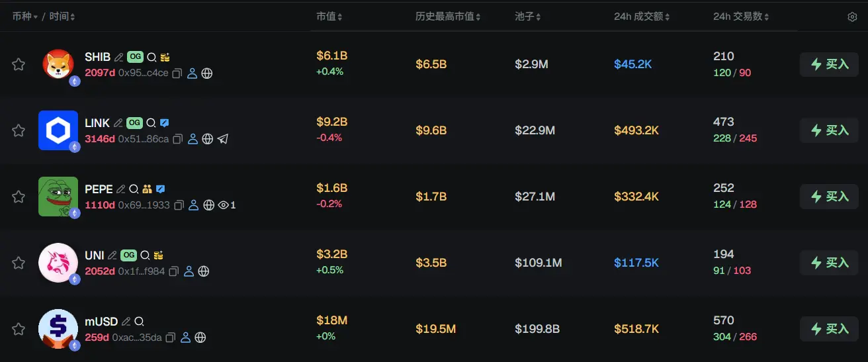
Task: Sort the list by 市值 column
Action: 328,17
